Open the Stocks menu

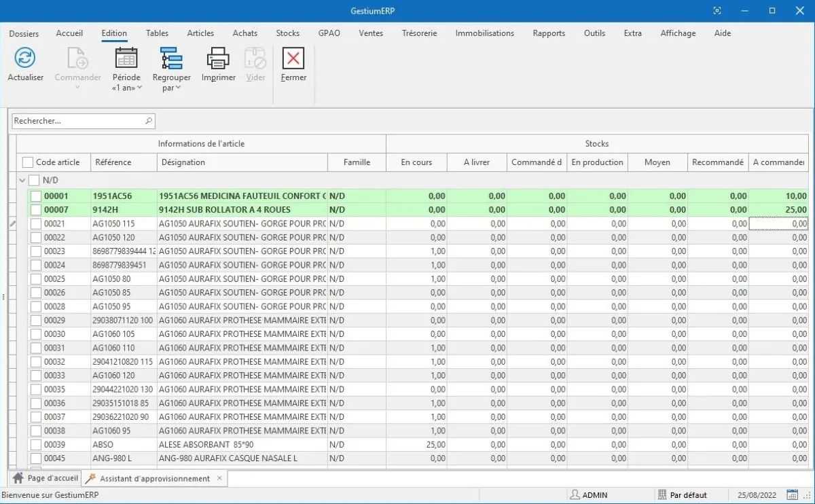coord(287,33)
